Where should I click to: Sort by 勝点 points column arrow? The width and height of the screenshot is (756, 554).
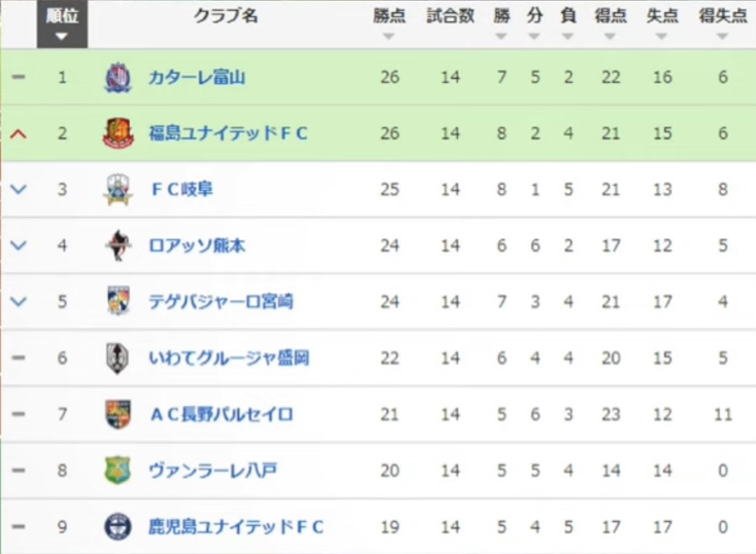(388, 36)
